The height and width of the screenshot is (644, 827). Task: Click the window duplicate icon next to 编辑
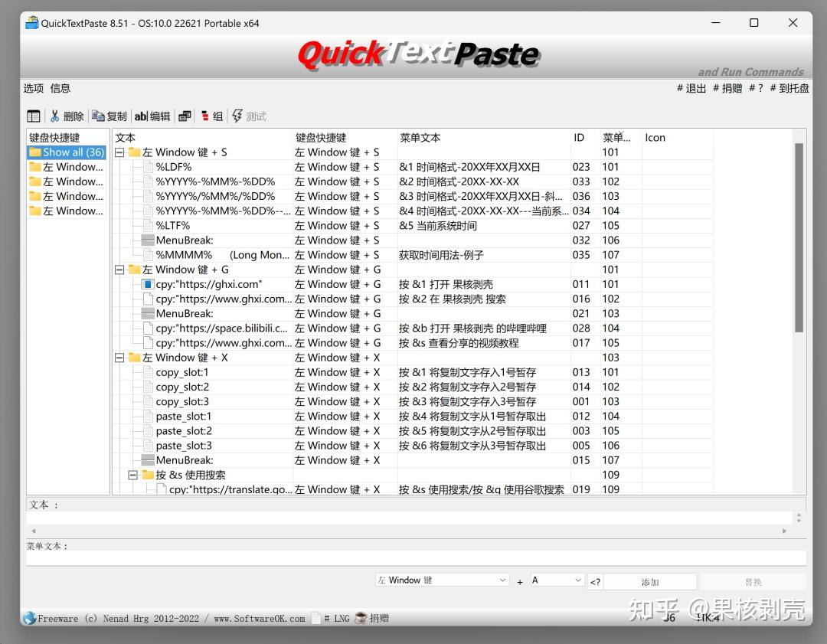pyautogui.click(x=184, y=116)
